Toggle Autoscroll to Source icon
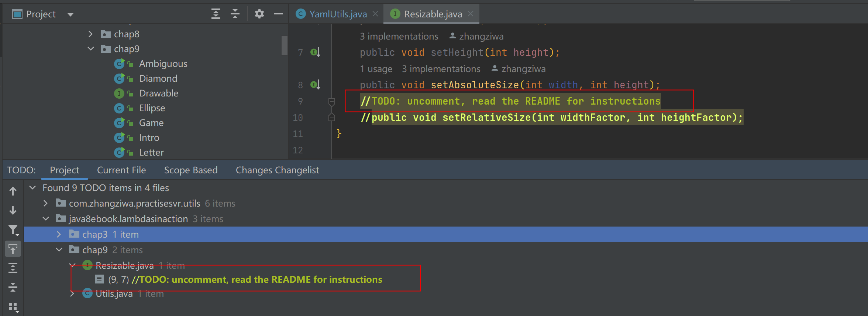Image resolution: width=868 pixels, height=316 pixels. [13, 249]
